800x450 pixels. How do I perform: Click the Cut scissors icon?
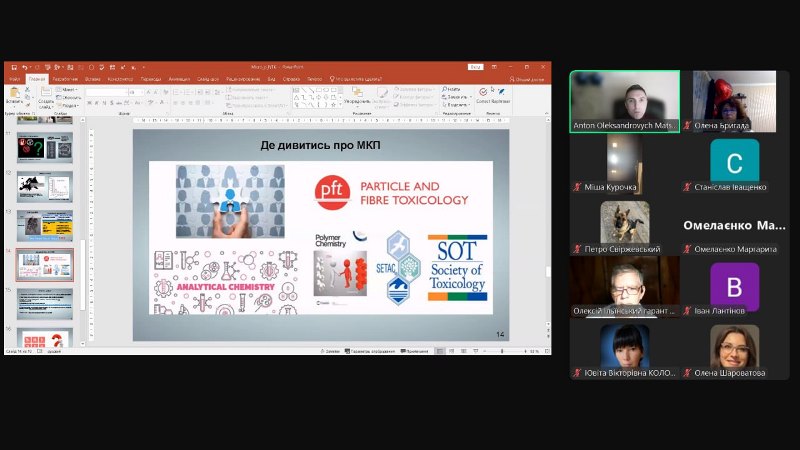(28, 89)
